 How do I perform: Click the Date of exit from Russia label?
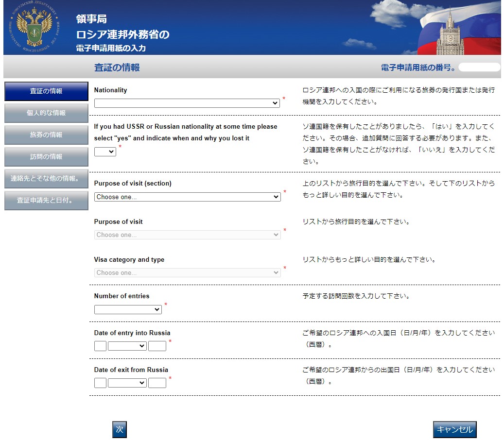pyautogui.click(x=131, y=370)
